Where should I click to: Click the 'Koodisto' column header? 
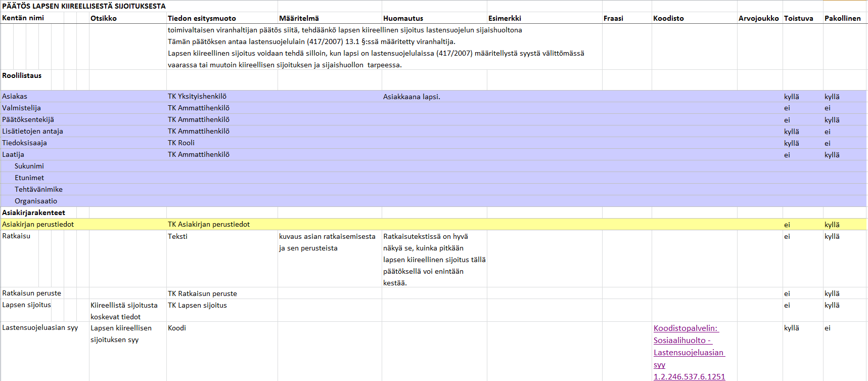(x=668, y=18)
